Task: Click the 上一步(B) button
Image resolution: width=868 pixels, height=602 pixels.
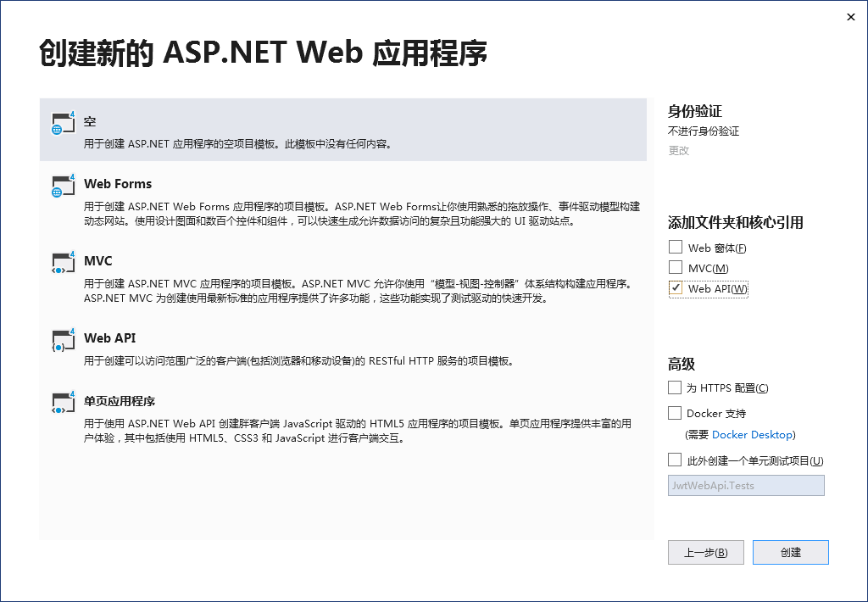Action: (706, 552)
